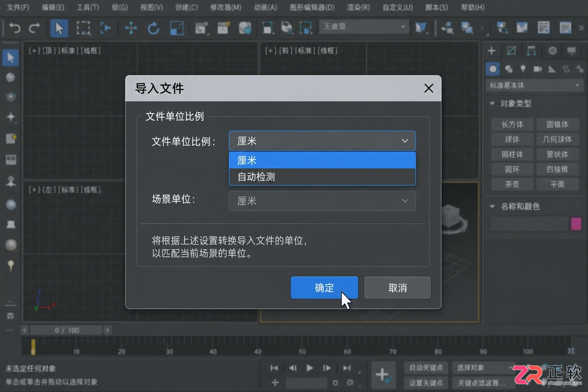Select the Move tool in the main toolbar
588x392 pixels.
(131, 28)
